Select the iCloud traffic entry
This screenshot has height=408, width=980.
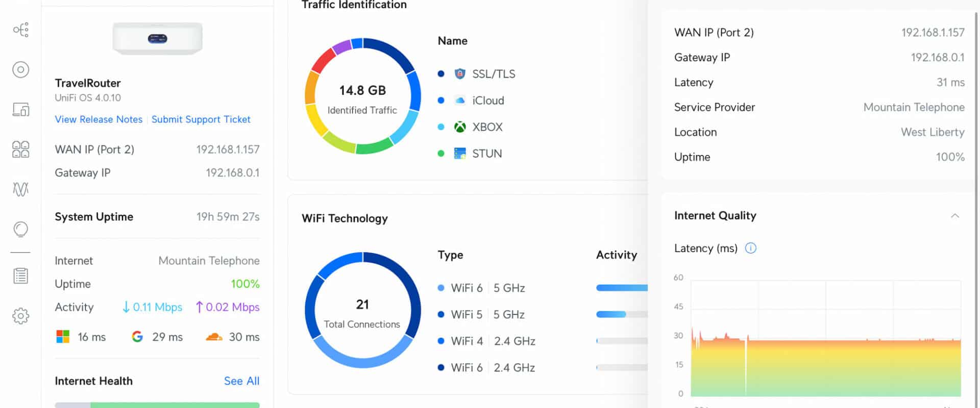[471, 100]
